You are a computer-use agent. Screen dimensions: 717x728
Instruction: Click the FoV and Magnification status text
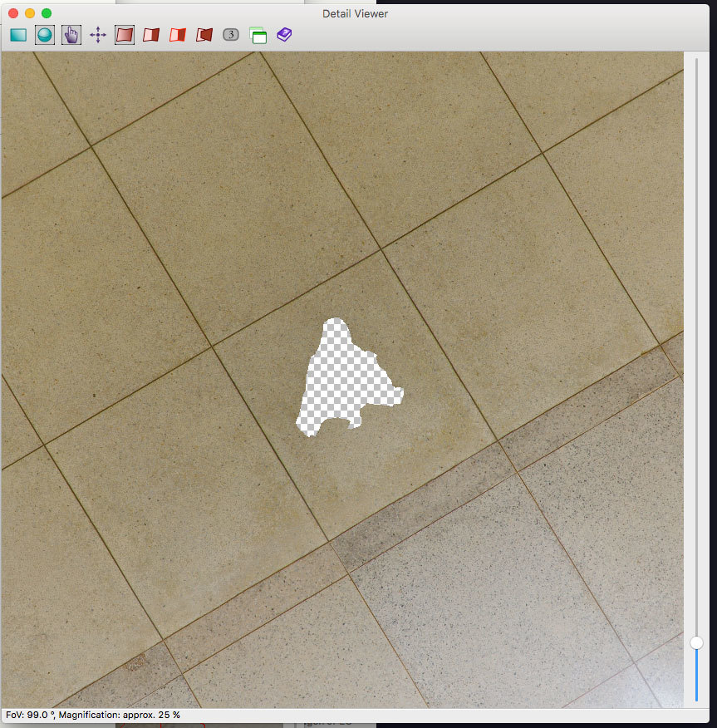93,715
